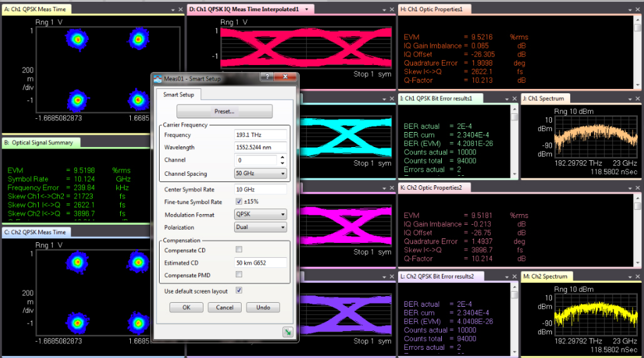
Task: Click the Ch2 spectrum yellow trace plot
Action: point(596,316)
